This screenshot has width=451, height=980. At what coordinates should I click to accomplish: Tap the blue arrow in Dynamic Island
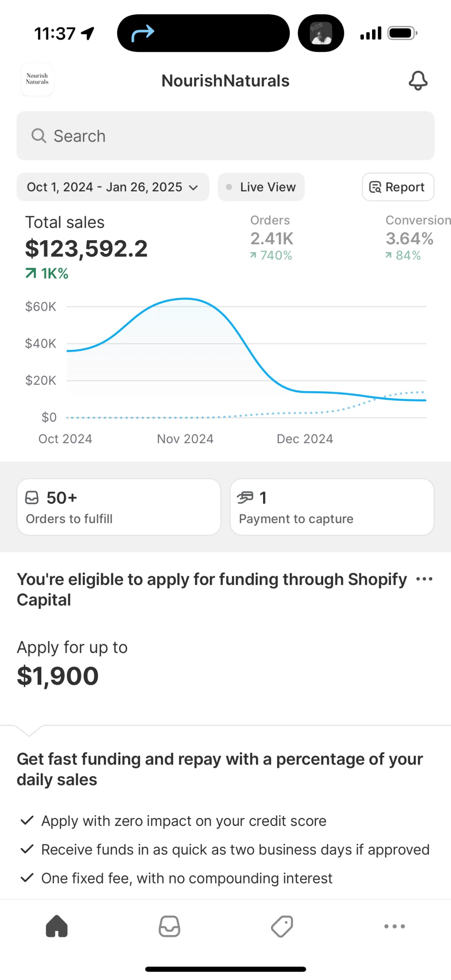tap(142, 33)
